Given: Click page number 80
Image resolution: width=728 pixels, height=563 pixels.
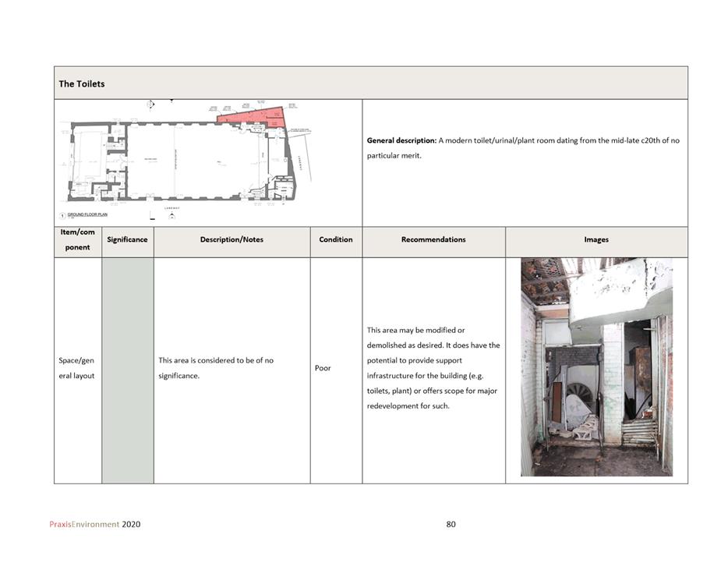Looking at the screenshot, I should pos(451,525).
